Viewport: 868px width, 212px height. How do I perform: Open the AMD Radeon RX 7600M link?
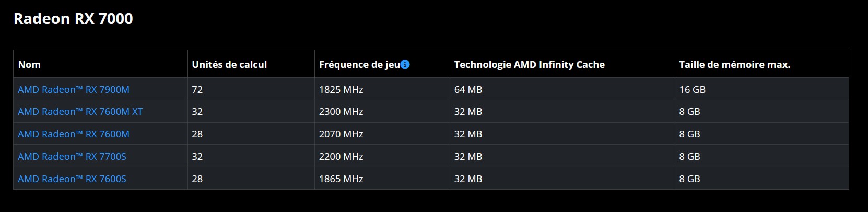(74, 134)
